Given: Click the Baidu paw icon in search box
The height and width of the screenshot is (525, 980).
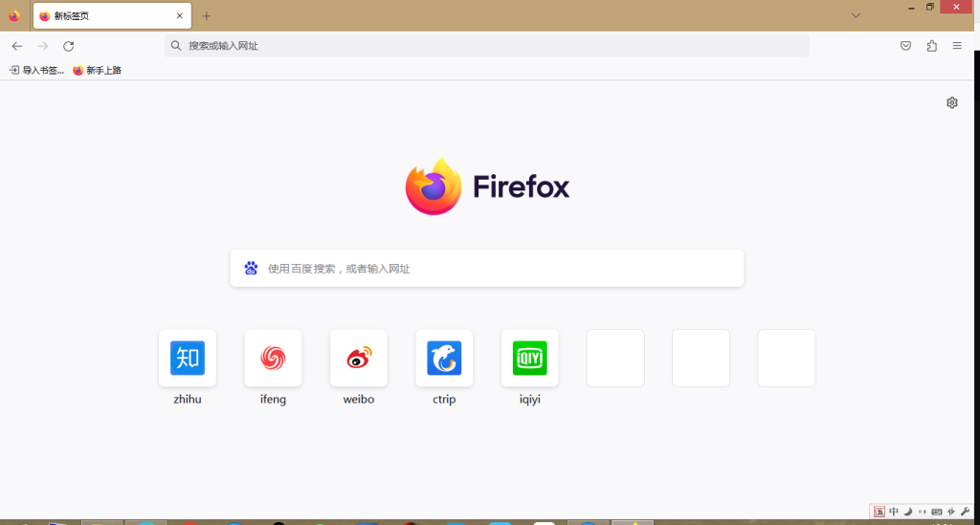Looking at the screenshot, I should tap(251, 269).
